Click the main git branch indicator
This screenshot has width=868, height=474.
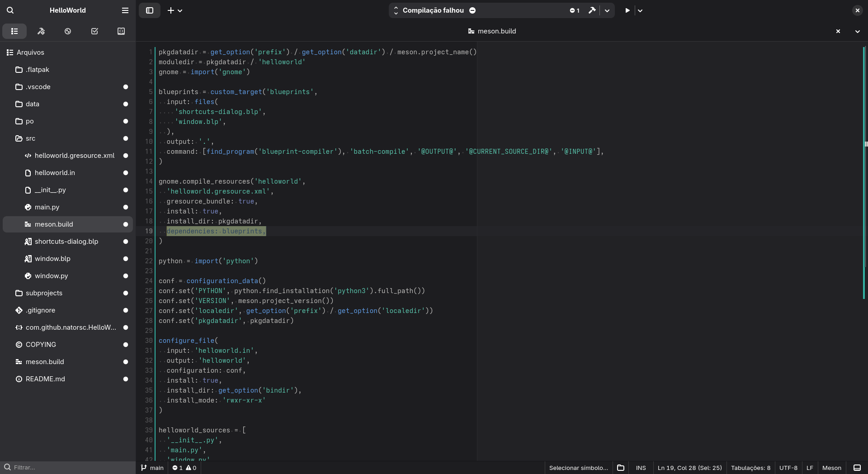[x=152, y=468]
